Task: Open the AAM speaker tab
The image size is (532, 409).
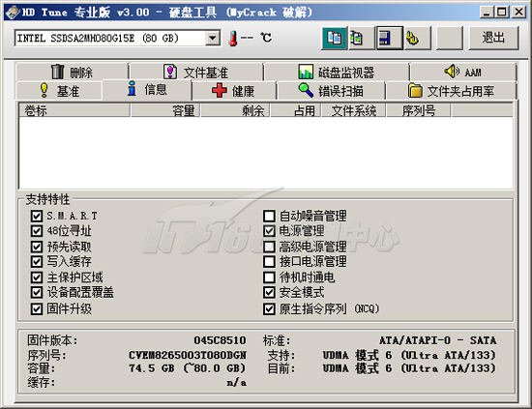Action: [462, 72]
